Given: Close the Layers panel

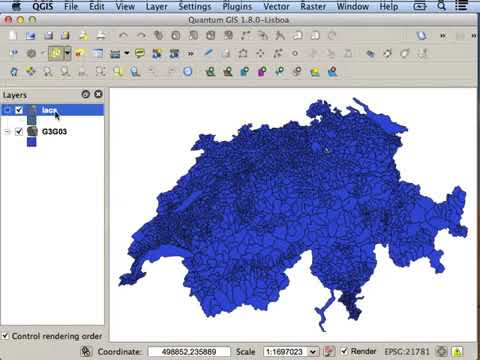Looking at the screenshot, I should point(98,94).
